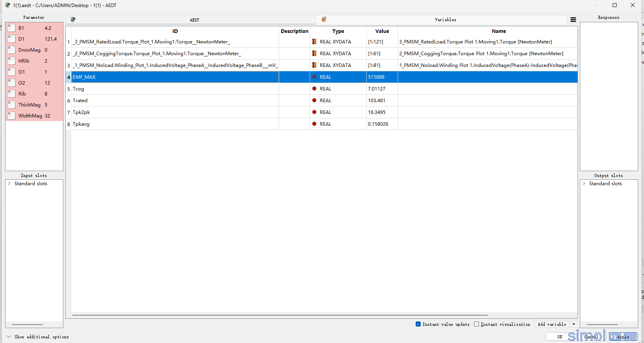Click the [1:61] value cell
Screen dimensions: 644x343
[382, 53]
